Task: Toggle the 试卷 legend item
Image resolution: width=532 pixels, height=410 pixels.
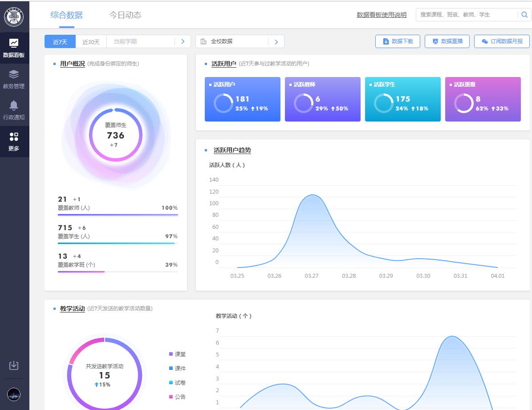Action: tap(177, 383)
